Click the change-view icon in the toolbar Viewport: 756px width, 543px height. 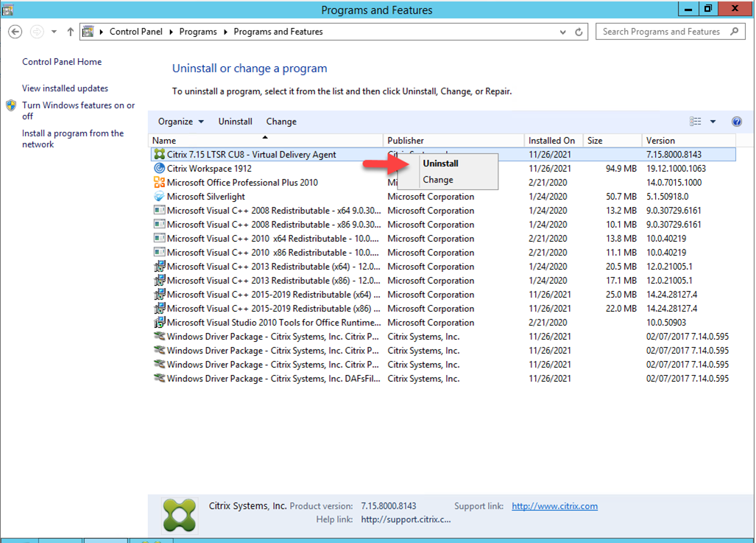(x=695, y=122)
